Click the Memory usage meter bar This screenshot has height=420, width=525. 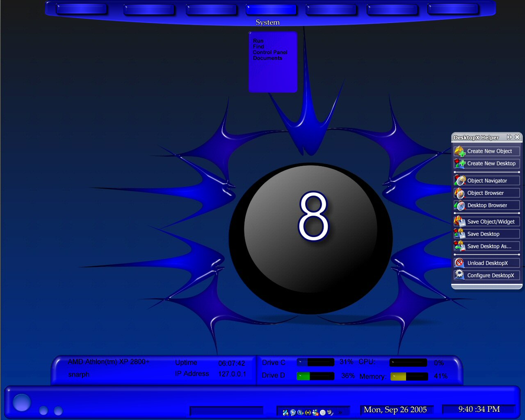tap(409, 376)
